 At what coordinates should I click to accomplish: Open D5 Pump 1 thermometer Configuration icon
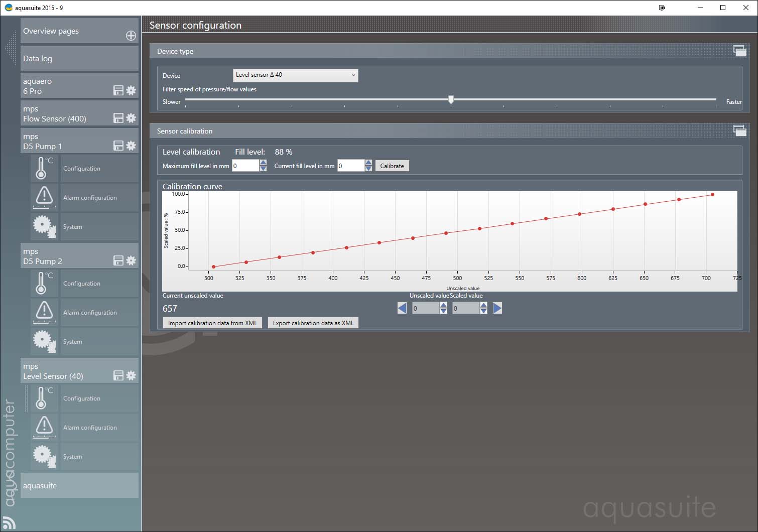click(44, 169)
